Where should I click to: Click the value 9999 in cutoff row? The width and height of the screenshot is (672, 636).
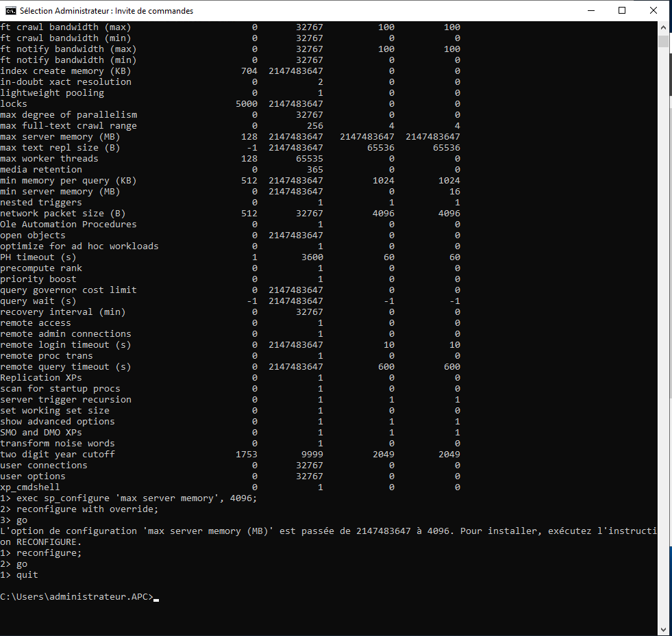pyautogui.click(x=312, y=454)
